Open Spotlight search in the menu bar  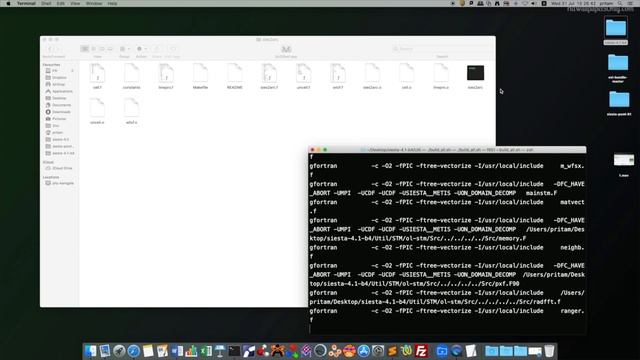620,3
